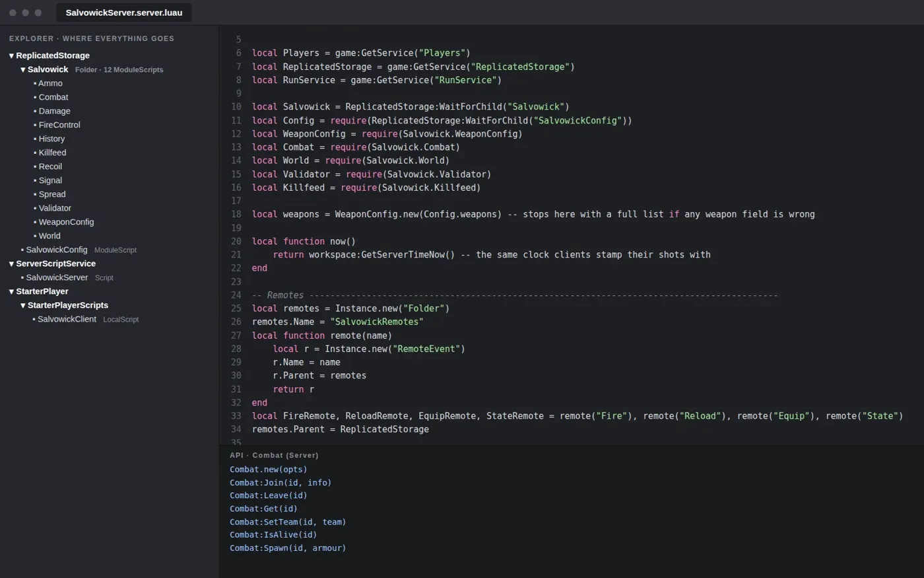Screen dimensions: 924x578
Task: Collapse the Salvowick folder of ModuleScripts
Action: click(x=23, y=69)
